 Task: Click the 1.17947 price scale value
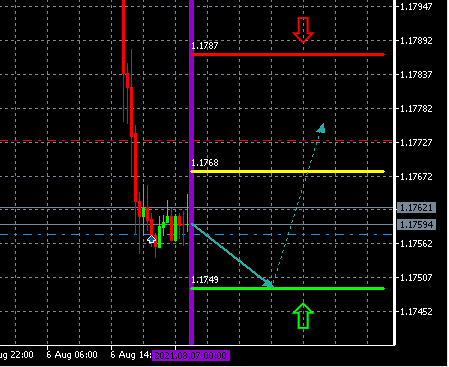[x=416, y=6]
